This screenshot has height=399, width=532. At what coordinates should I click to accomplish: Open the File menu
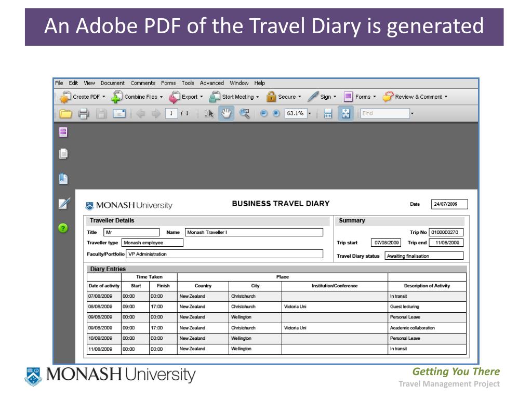(x=59, y=83)
